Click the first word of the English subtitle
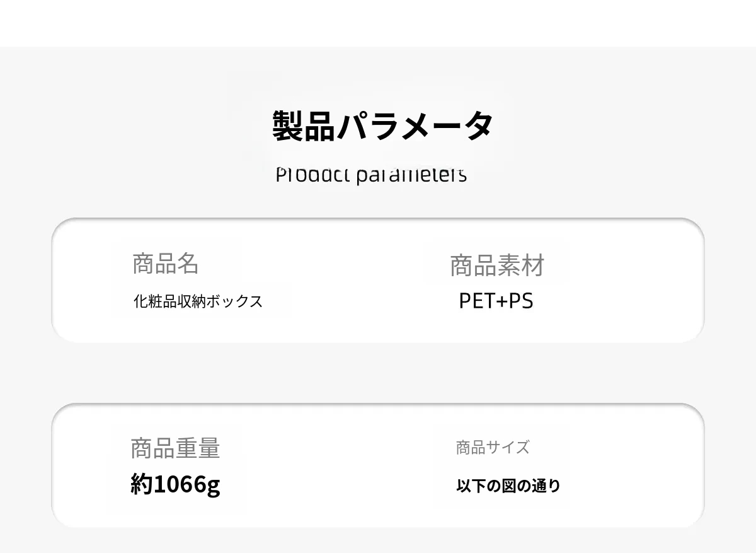 pyautogui.click(x=312, y=175)
